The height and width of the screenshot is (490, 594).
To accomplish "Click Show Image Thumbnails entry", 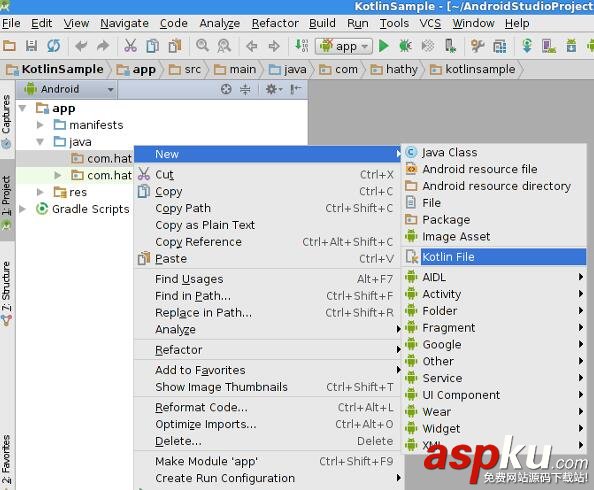I will coord(267,387).
